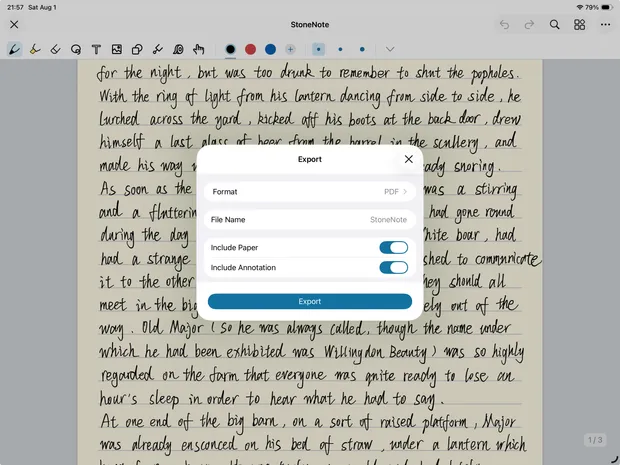Screen dimensions: 620x465
Task: Click the page indicator 1/3
Action: [x=595, y=440]
